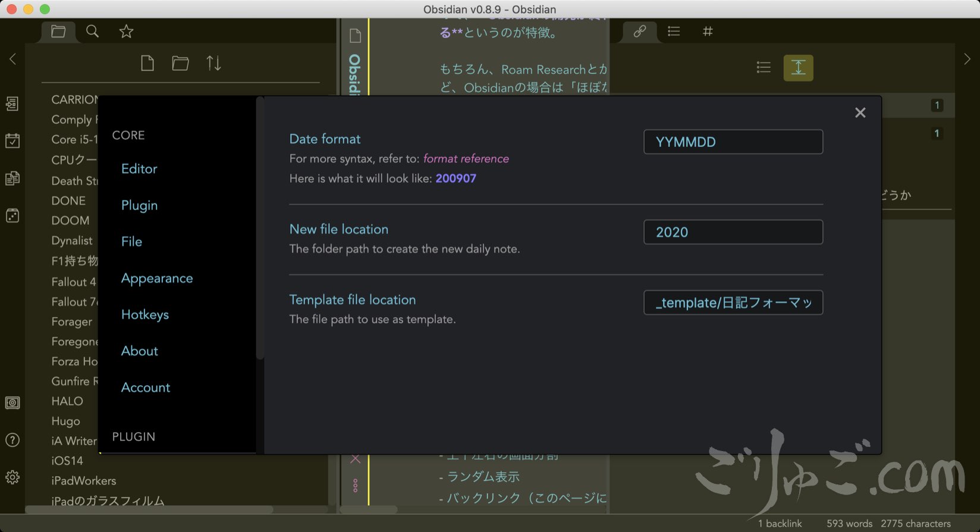980x532 pixels.
Task: Collapse the right sidebar arrow
Action: 967,59
